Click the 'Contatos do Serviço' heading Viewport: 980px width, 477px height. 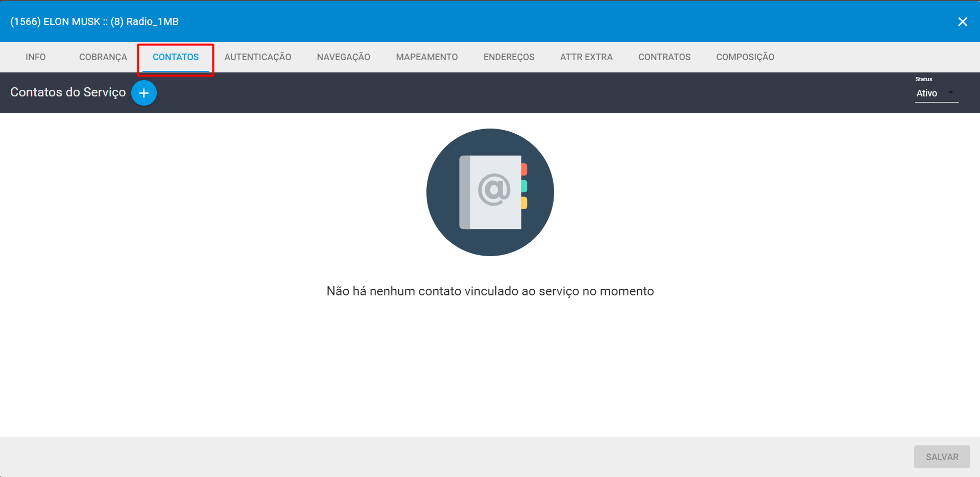[68, 92]
